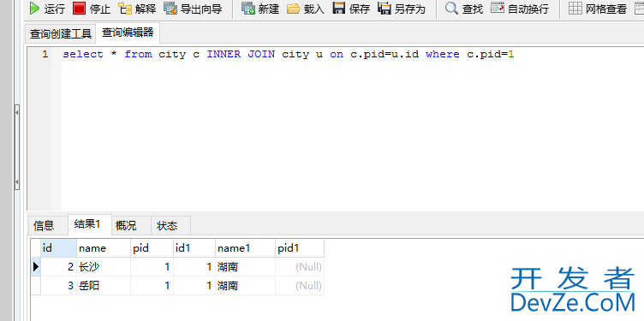Click the pid1 column header
Screen dimensions: 644x321
tap(300, 248)
